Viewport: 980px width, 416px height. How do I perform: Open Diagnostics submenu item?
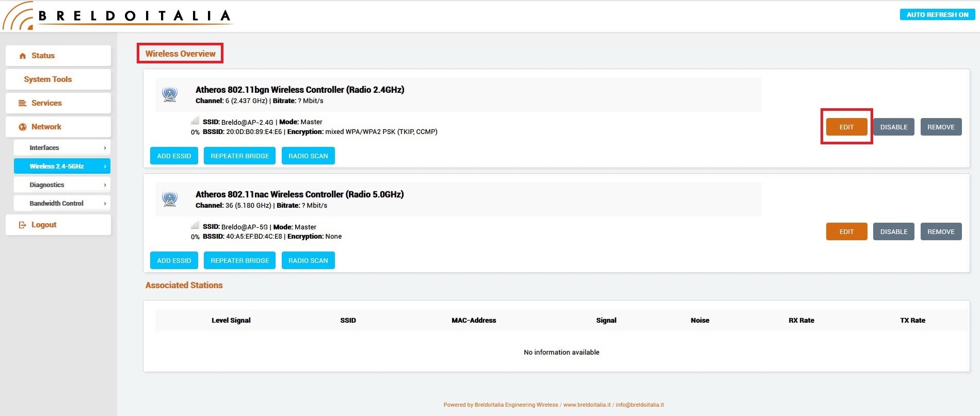(x=62, y=185)
